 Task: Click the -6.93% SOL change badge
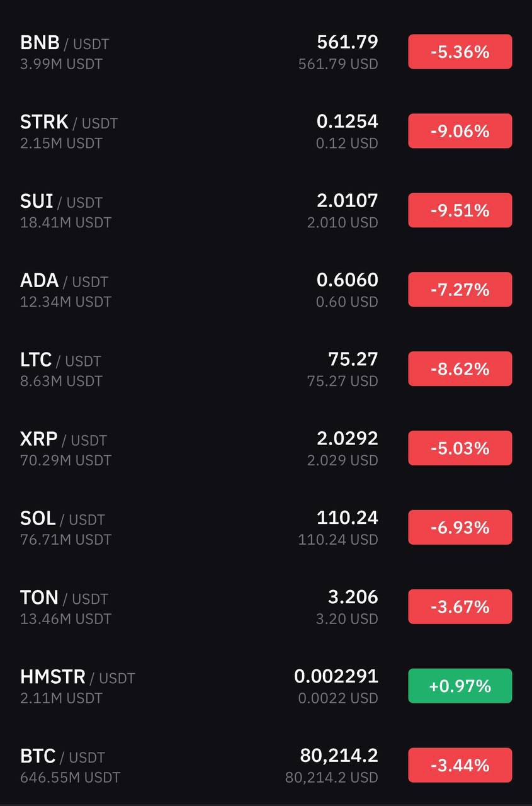coord(460,528)
